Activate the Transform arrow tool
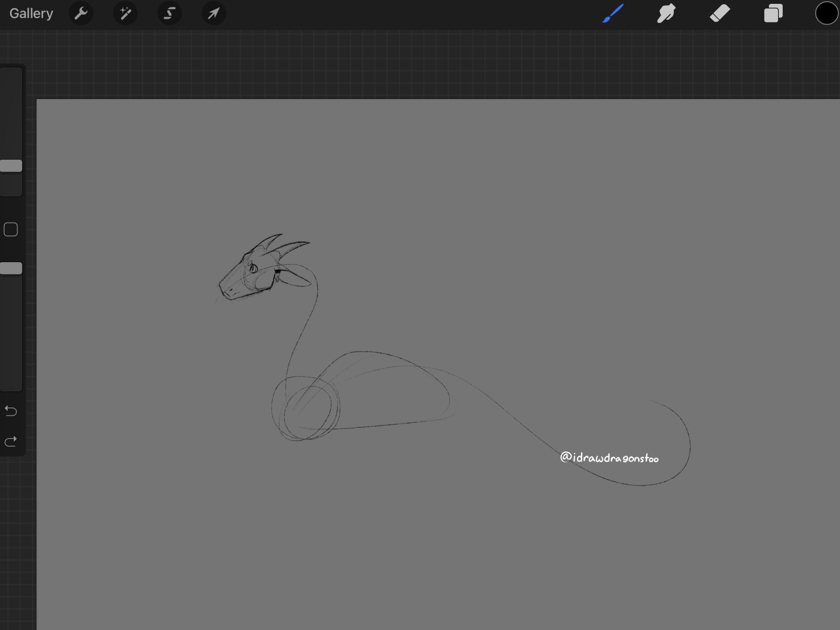 point(213,14)
